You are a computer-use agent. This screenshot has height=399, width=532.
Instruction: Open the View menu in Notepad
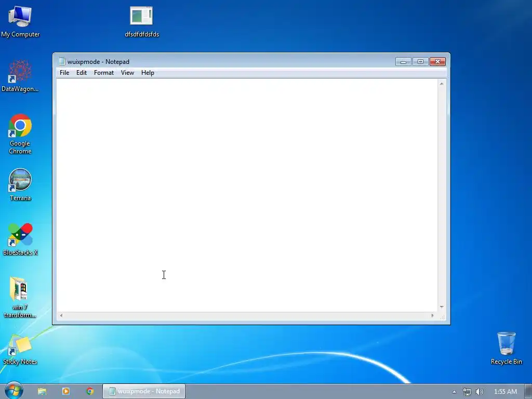128,73
